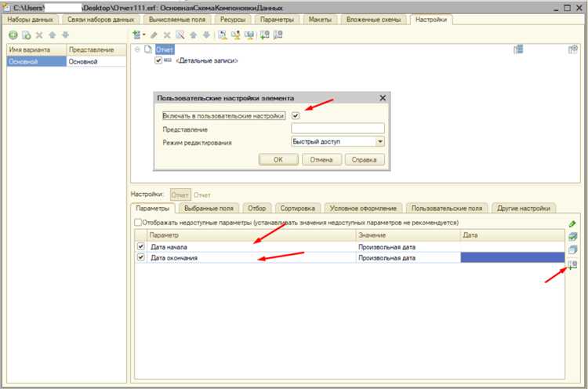
Task: Move the variant down in the list
Action: click(x=65, y=35)
